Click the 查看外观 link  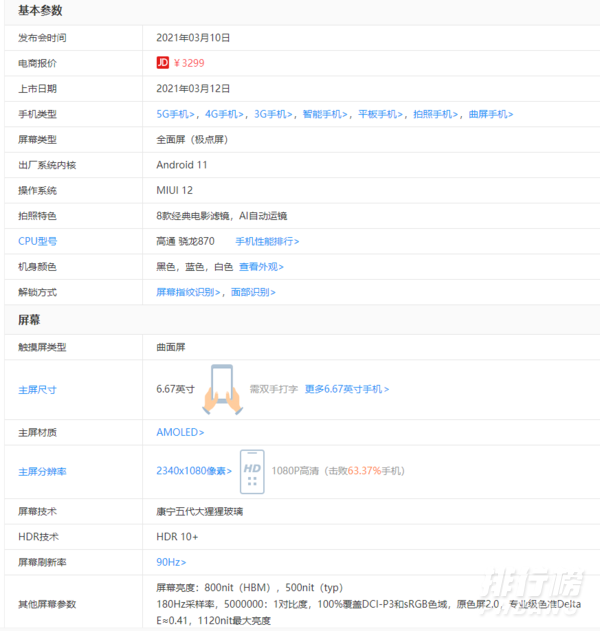coord(261,267)
